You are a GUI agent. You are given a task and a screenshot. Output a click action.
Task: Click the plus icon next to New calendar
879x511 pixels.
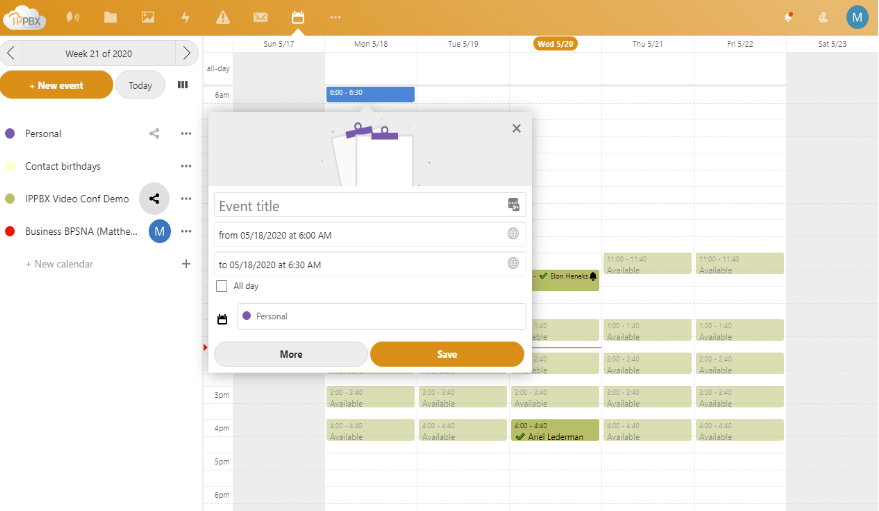pyautogui.click(x=186, y=264)
